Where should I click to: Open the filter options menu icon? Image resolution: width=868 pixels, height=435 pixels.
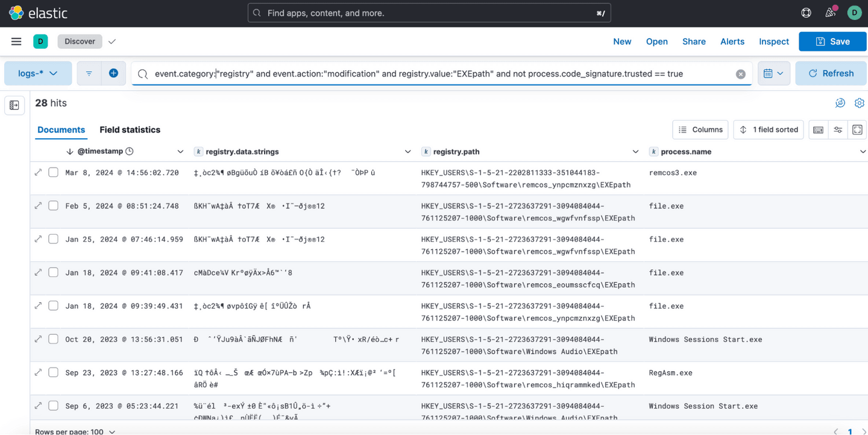click(89, 73)
